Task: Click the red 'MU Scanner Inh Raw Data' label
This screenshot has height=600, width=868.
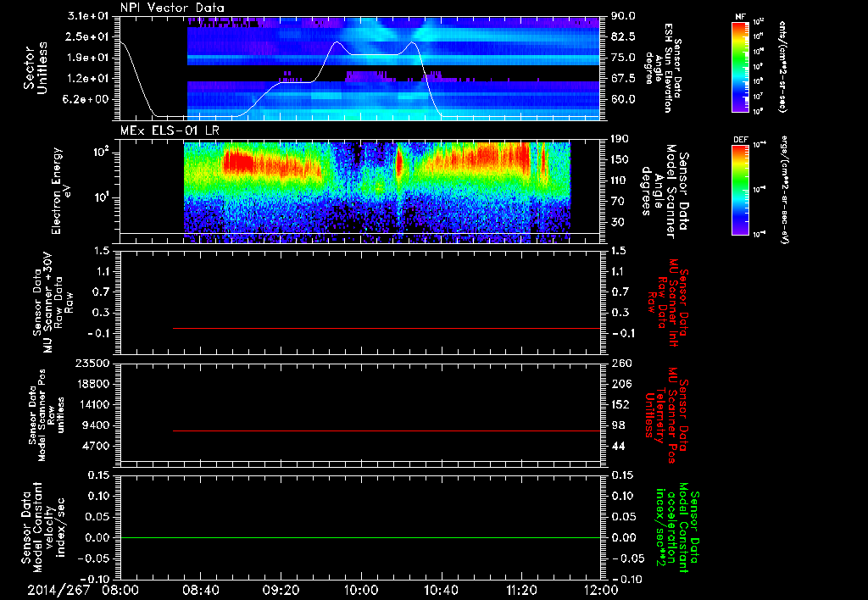Action: pyautogui.click(x=667, y=303)
